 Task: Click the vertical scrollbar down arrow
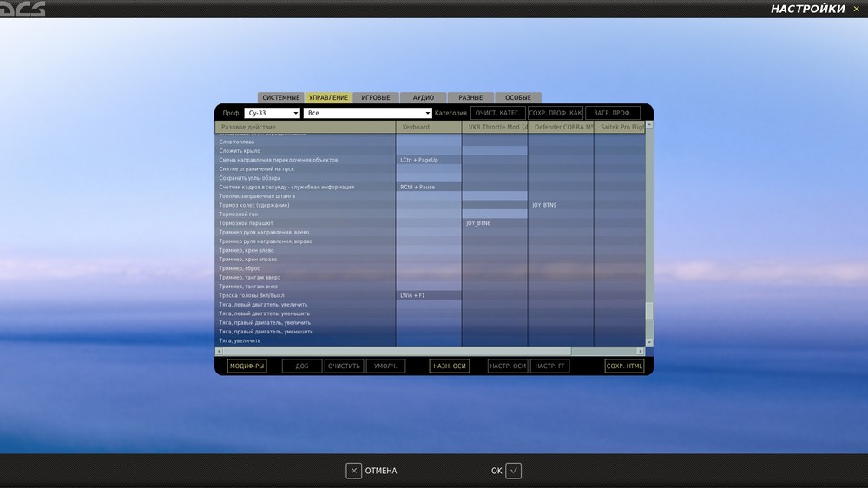[649, 343]
